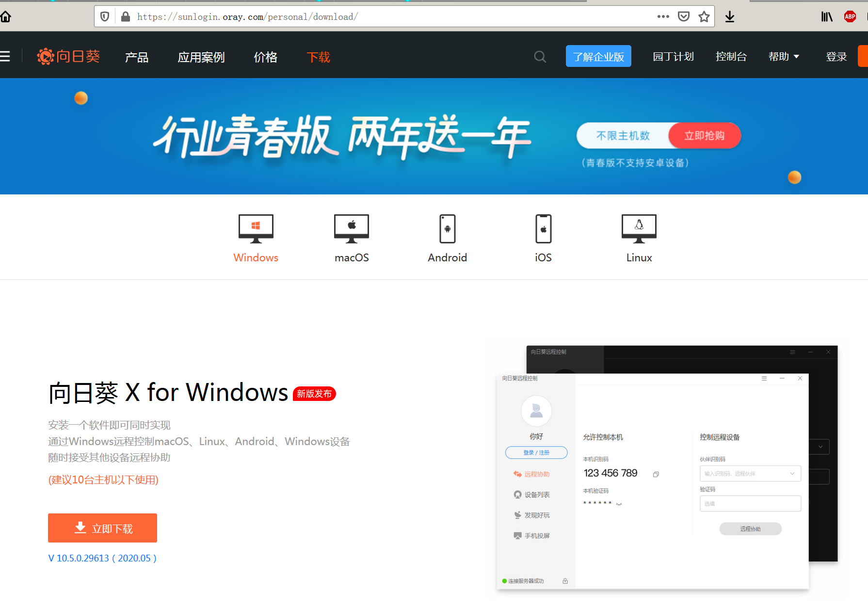The image size is (868, 607).
Task: Click the 了解企业版 button
Action: 598,56
